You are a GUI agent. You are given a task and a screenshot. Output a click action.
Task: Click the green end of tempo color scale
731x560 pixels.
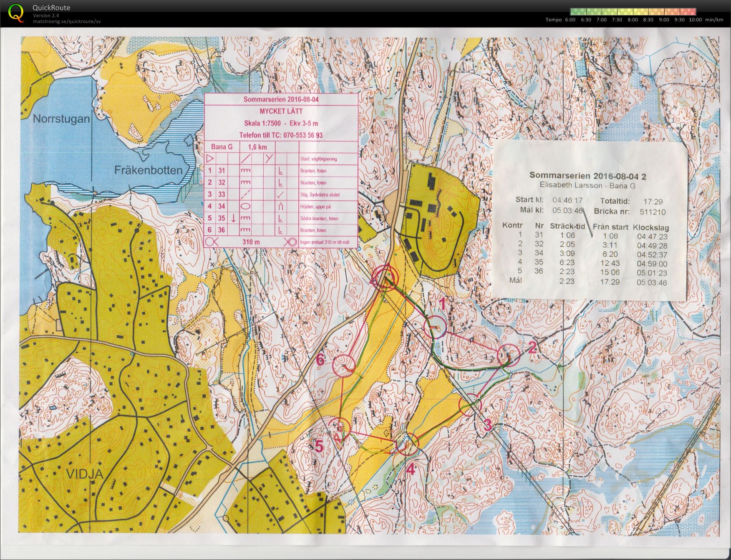point(574,12)
